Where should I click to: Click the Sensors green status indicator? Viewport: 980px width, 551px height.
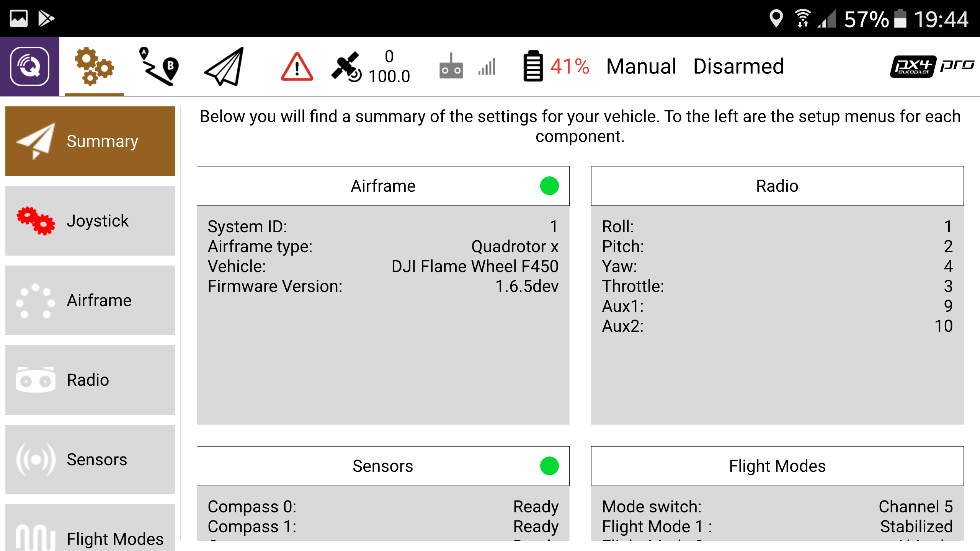pyautogui.click(x=549, y=466)
